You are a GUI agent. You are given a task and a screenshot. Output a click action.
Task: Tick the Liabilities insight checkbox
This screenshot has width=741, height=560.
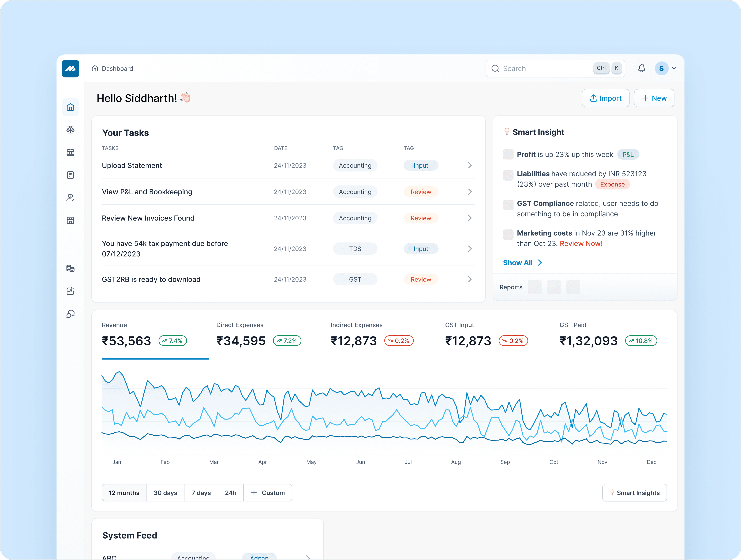tap(508, 175)
